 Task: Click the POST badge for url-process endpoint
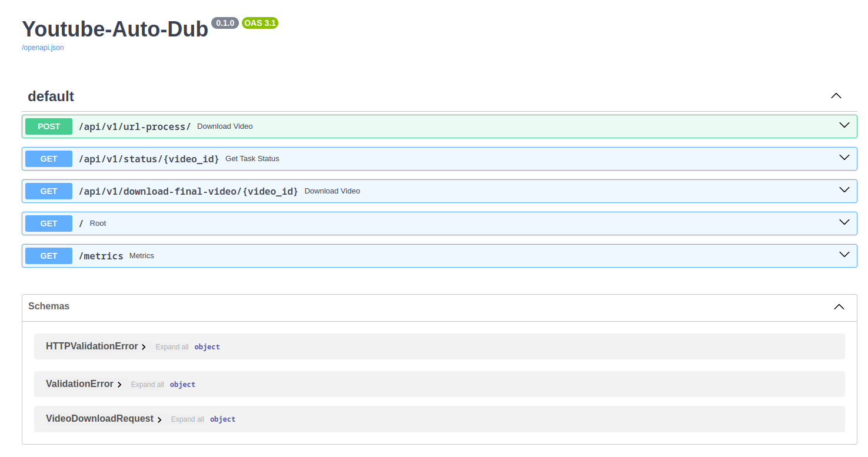tap(48, 126)
